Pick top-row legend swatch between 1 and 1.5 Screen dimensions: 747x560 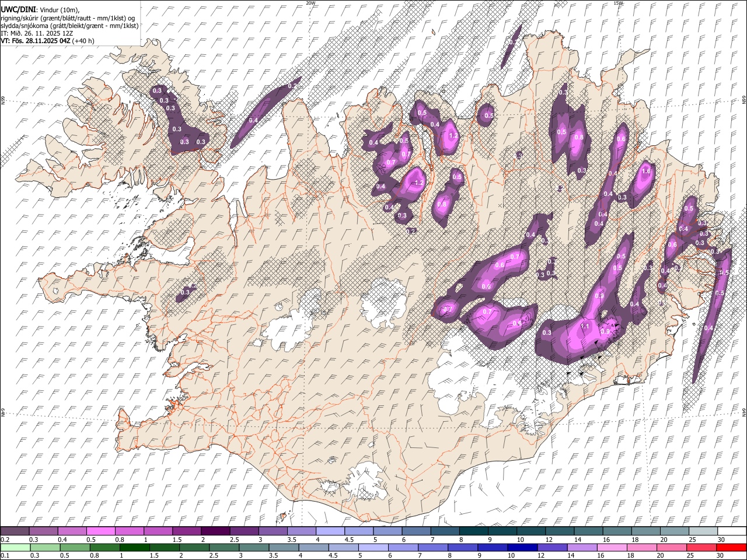click(158, 531)
